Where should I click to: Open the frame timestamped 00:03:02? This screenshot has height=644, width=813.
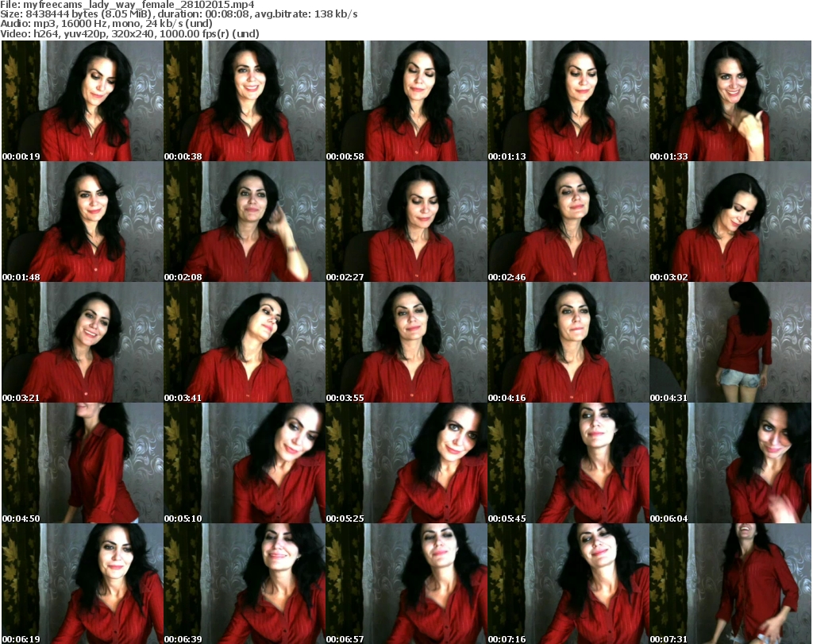click(x=730, y=222)
